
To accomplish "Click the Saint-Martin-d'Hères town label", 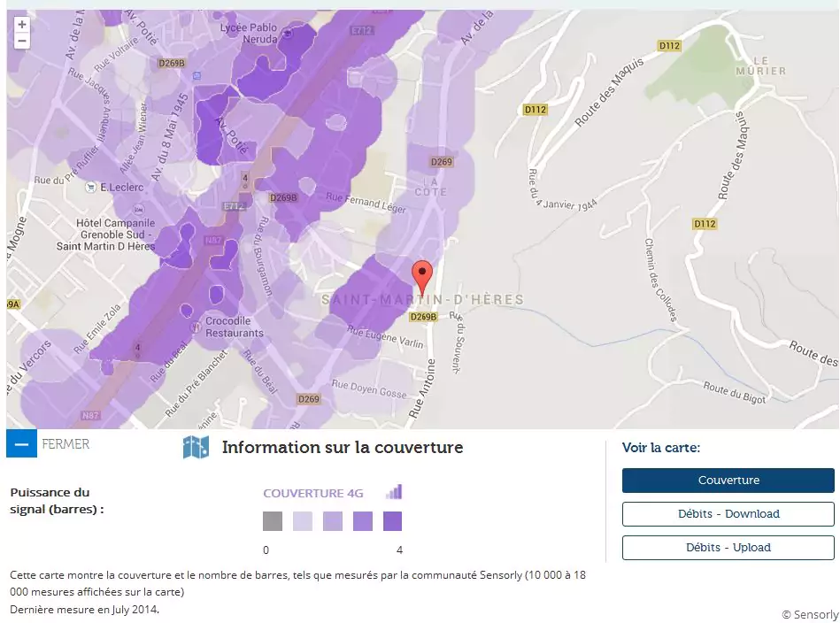I will click(422, 300).
